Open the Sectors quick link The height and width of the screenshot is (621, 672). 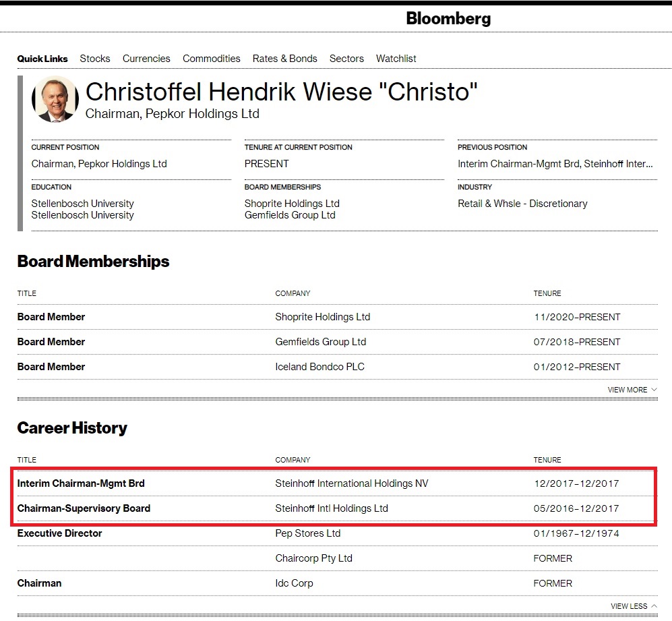[346, 59]
